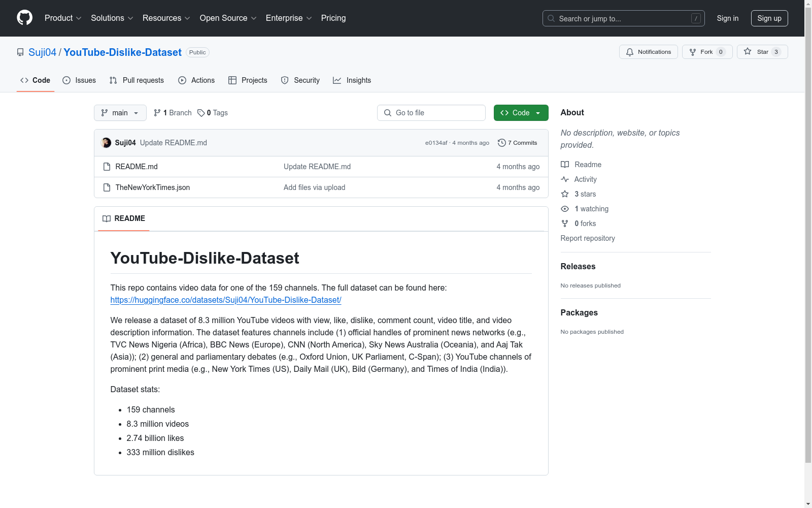
Task: Click the 333 million dislikes bullet
Action: point(160,453)
